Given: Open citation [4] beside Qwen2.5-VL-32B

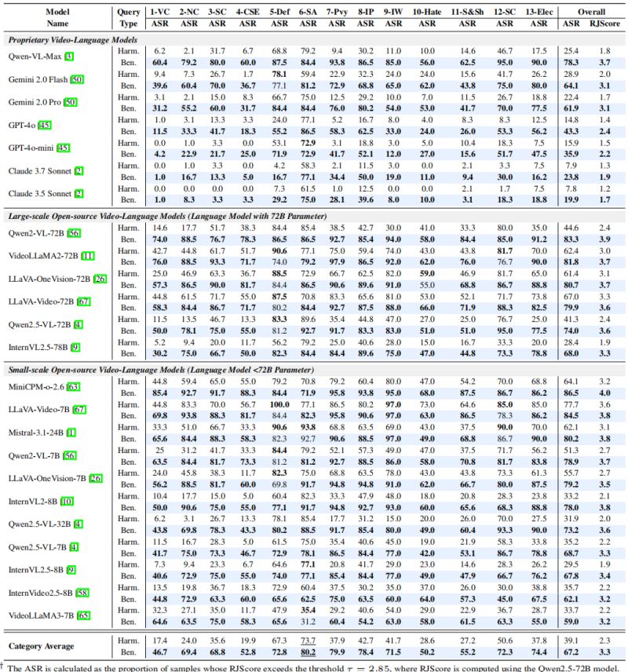Looking at the screenshot, I should pos(78,524).
